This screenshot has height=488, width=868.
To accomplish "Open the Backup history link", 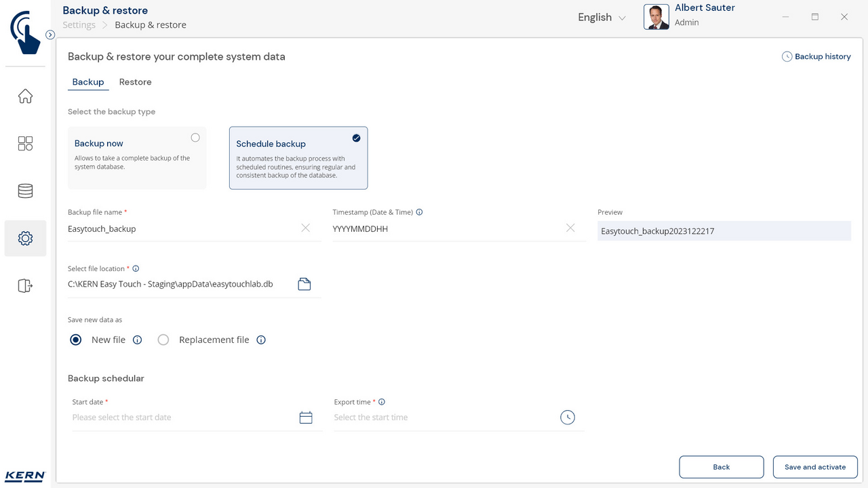I will tap(816, 57).
